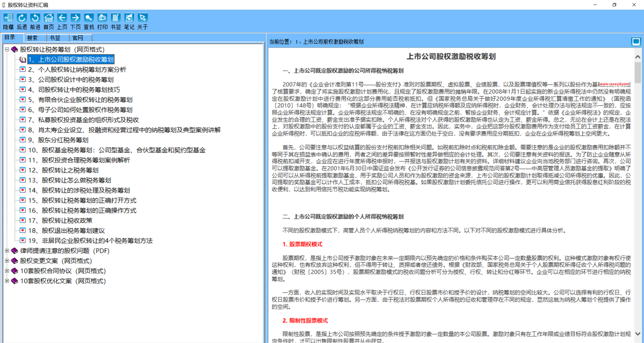This screenshot has height=343, width=644.
Task: Click heading 二、上市公司既定股权激励的个人所得税纳税筹划
Action: point(343,216)
